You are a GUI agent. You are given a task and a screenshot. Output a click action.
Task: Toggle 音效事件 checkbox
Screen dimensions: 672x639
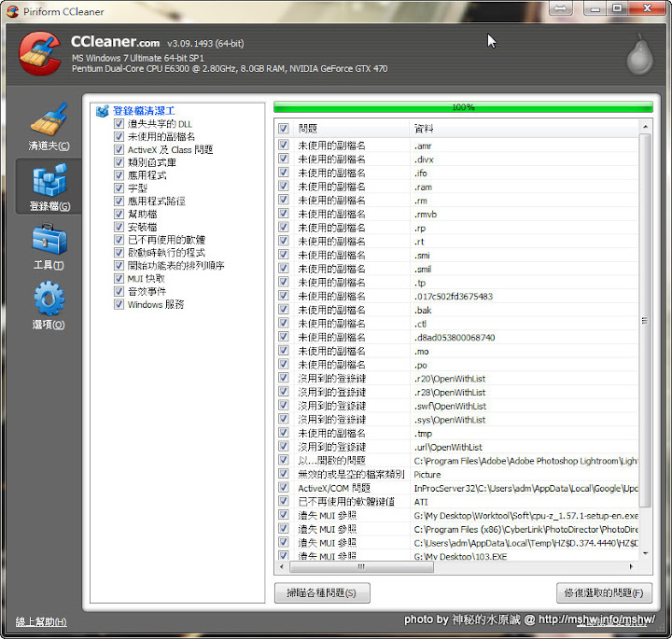(x=119, y=291)
